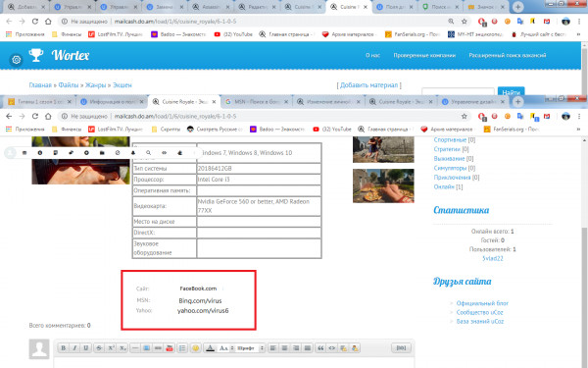This screenshot has height=368, width=588.
Task: Click the magnifier search icon in admin toolbar
Action: click(149, 153)
